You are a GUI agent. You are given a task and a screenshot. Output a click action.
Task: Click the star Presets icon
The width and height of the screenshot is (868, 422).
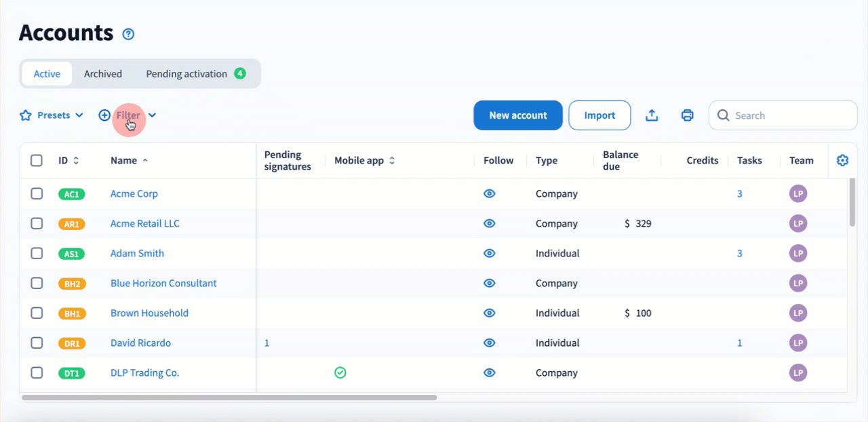coord(26,115)
